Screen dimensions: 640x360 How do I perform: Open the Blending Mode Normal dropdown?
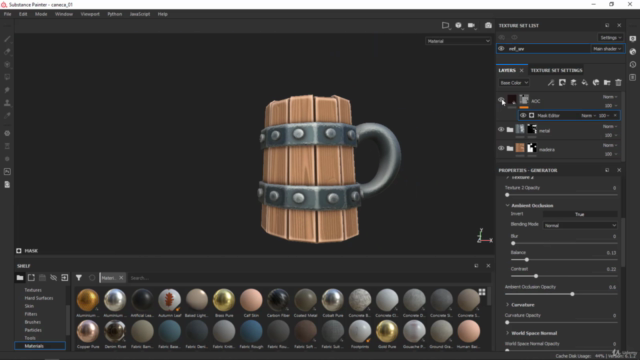click(x=580, y=225)
